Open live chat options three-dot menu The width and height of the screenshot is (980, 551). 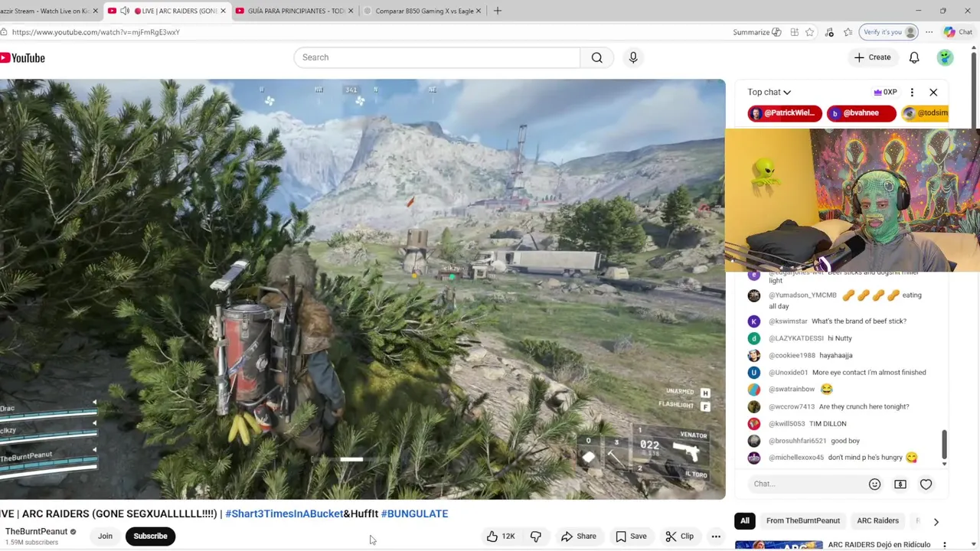point(912,92)
